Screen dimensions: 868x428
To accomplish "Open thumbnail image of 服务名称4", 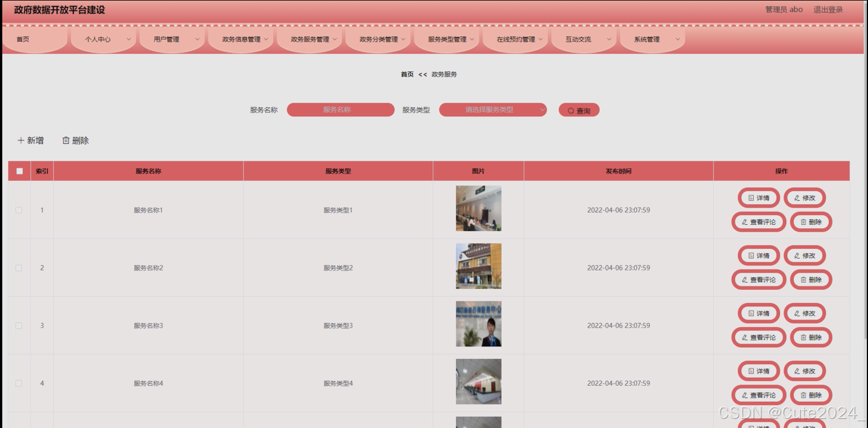I will click(478, 381).
